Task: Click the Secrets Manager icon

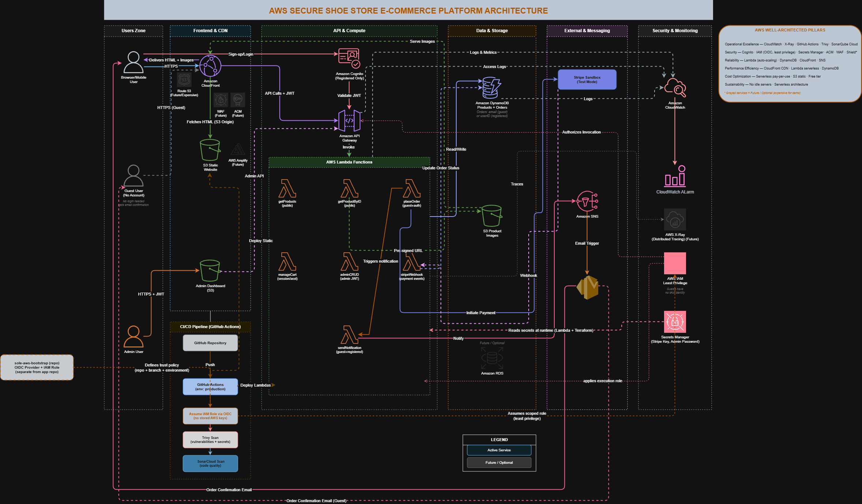Action: click(x=675, y=322)
